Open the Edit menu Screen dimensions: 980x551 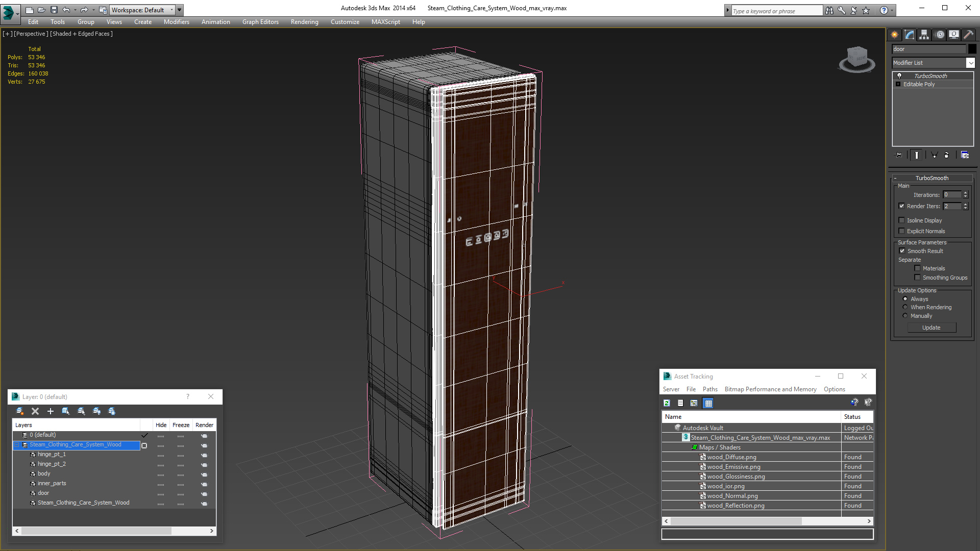(x=33, y=22)
